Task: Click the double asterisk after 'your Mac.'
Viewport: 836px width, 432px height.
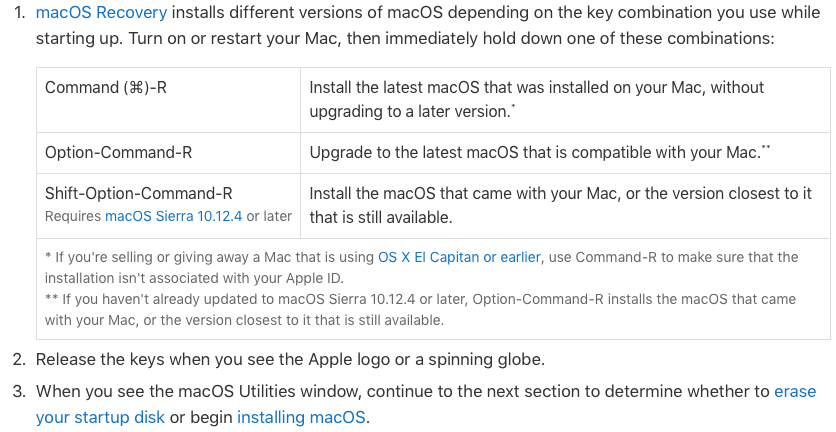Action: (766, 148)
